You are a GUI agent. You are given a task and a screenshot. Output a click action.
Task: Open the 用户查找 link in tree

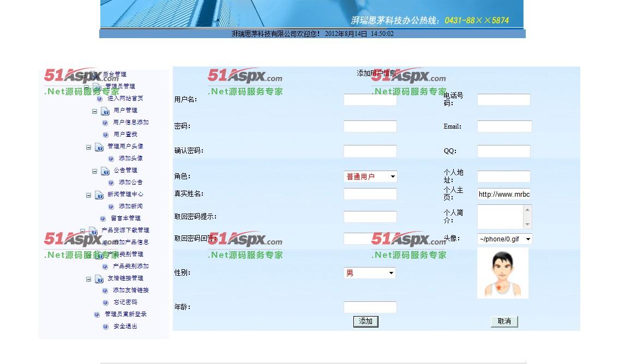coord(125,135)
